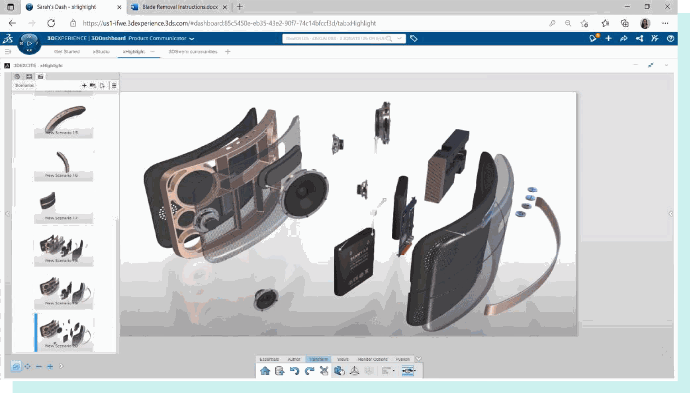Open the xHighlight tab options menu
The image size is (690, 394).
pyautogui.click(x=152, y=52)
